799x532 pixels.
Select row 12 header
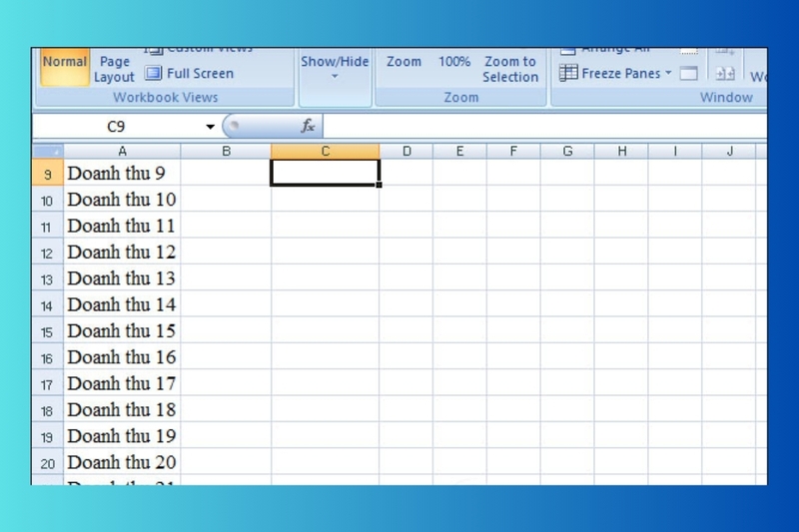[47, 252]
